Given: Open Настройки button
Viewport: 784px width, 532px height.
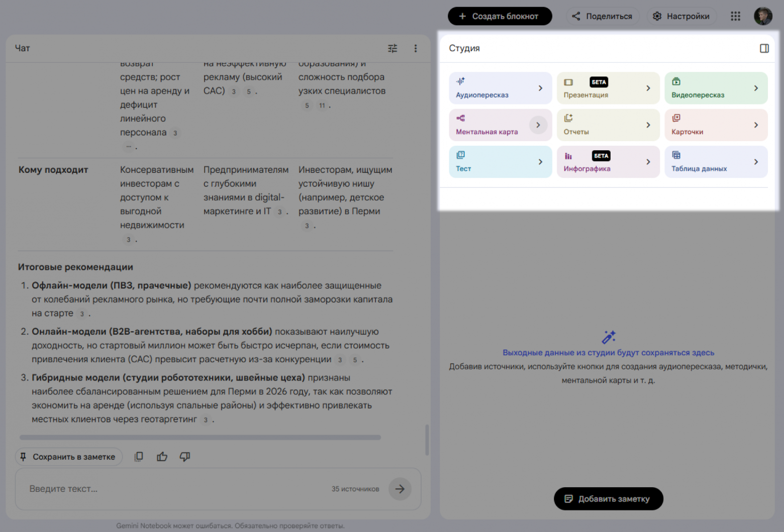Looking at the screenshot, I should pos(681,16).
